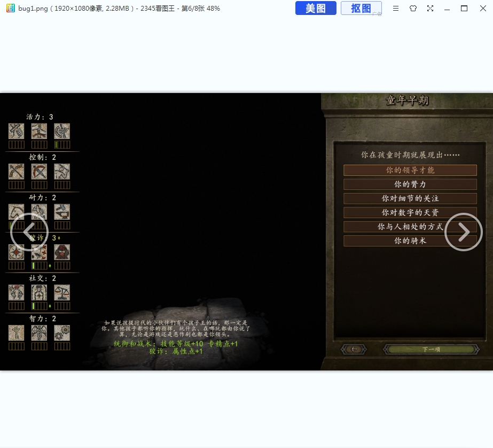
Task: Click the Smithing anvil icon under 耐力
Action: click(x=62, y=212)
